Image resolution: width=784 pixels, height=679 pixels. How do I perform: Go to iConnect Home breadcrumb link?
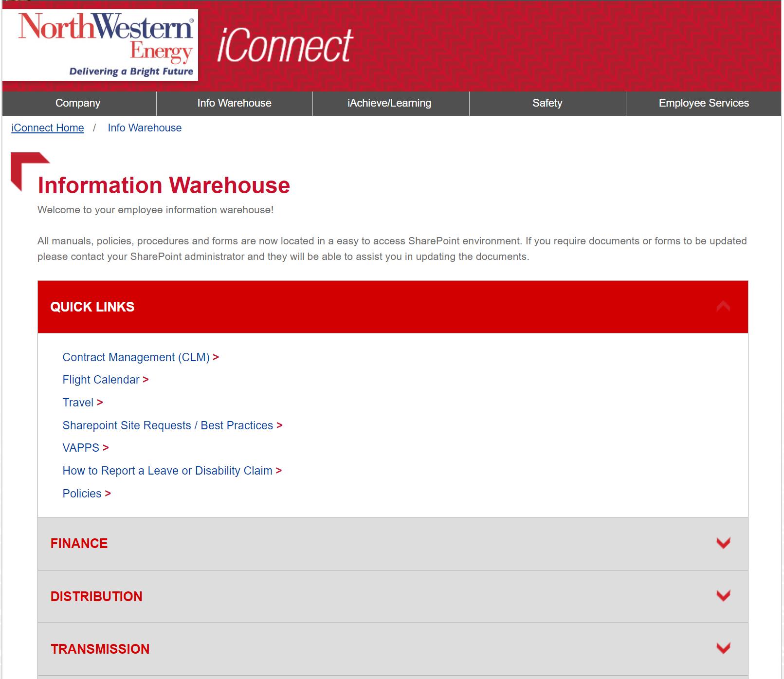pyautogui.click(x=47, y=128)
